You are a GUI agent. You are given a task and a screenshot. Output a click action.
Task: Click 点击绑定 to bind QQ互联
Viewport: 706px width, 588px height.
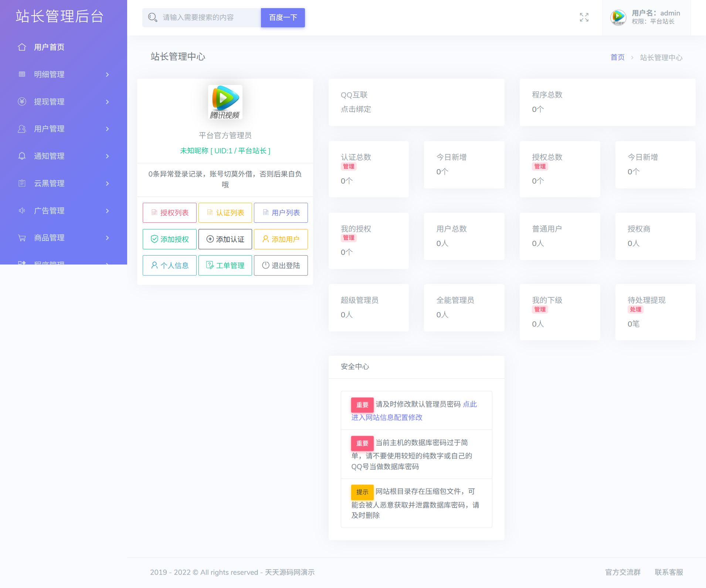point(356,109)
